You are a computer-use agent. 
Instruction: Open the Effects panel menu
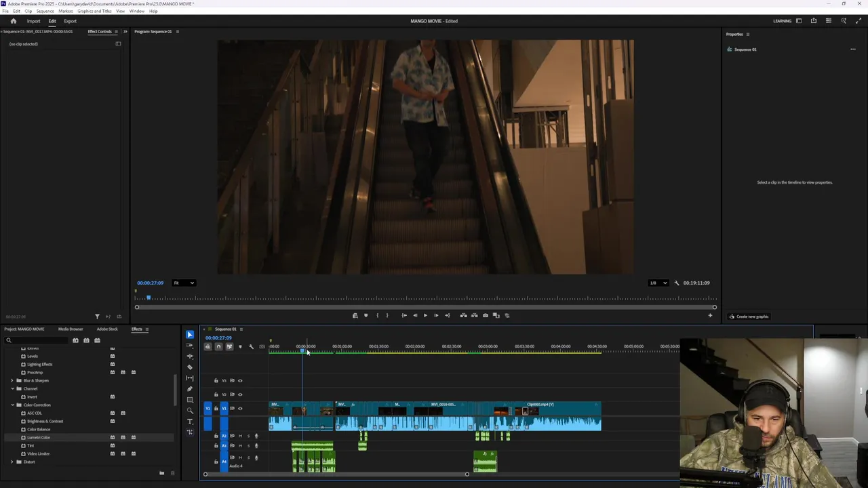click(147, 329)
